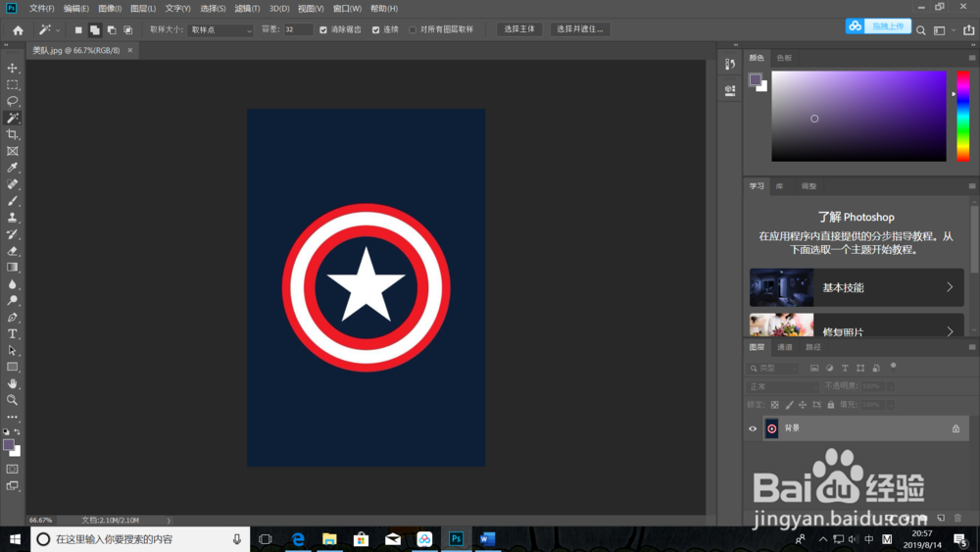Select the Rectangular Marquee tool
This screenshot has width=980, height=552.
pos(12,84)
